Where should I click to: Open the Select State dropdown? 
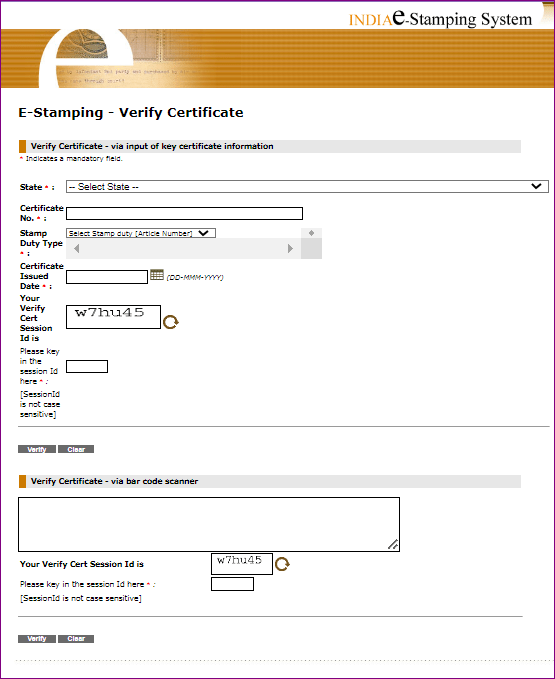pos(307,187)
